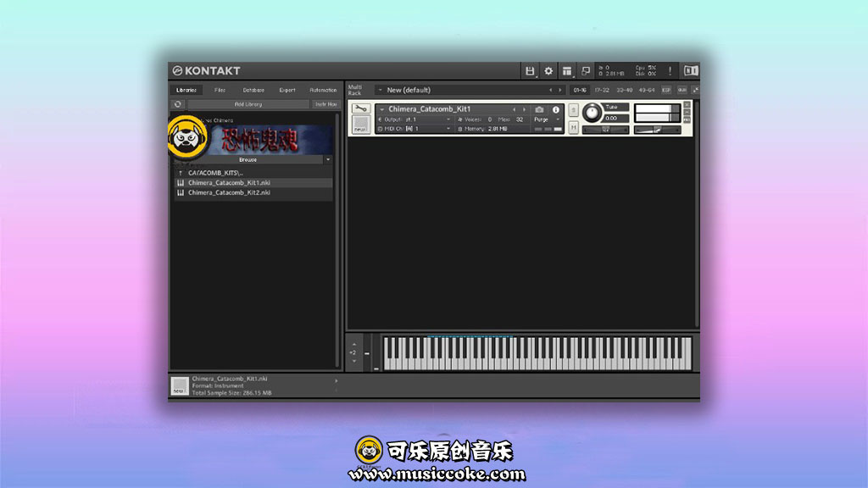This screenshot has height=488, width=868.
Task: Open the save/load disk menu icon
Action: tap(530, 71)
